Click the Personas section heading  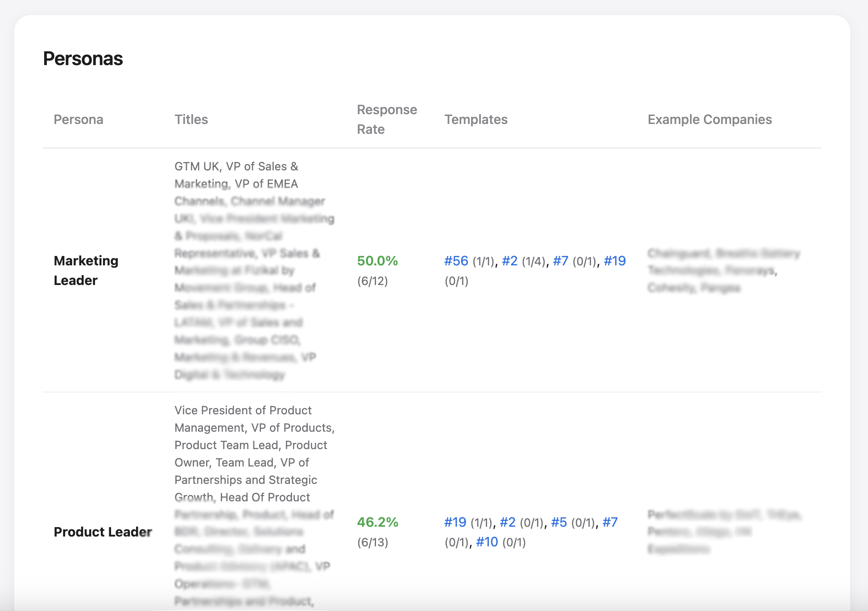[83, 58]
